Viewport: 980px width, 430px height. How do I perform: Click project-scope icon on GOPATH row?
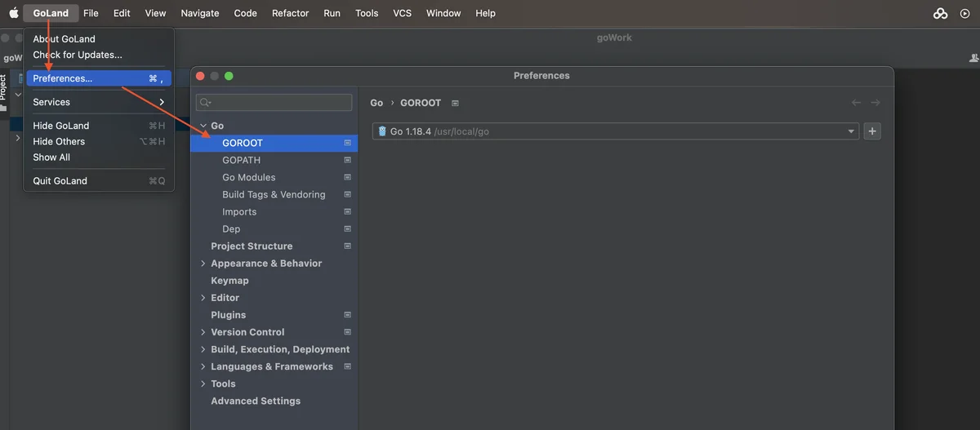(347, 160)
